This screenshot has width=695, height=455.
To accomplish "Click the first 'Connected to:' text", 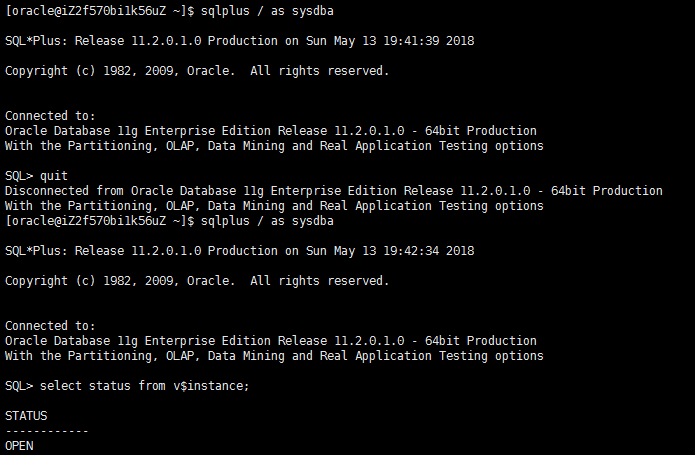I will point(50,116).
